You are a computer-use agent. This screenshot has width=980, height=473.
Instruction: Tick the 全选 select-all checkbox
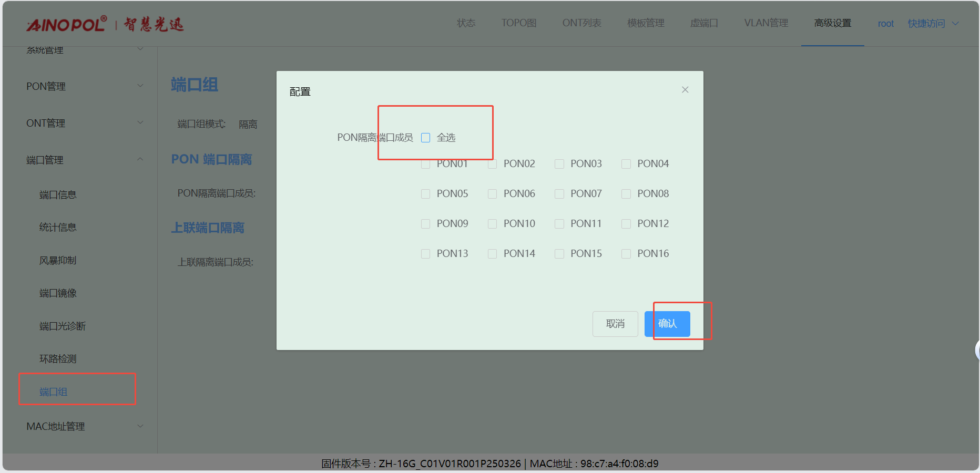[426, 138]
